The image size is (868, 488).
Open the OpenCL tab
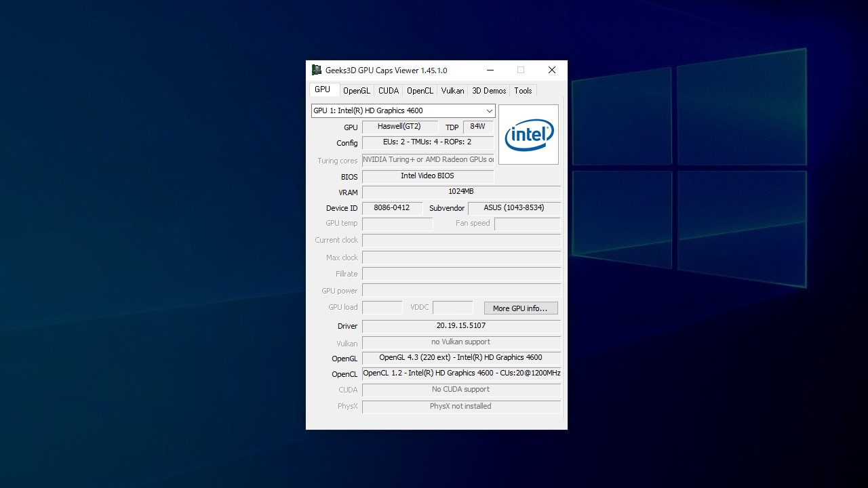[x=420, y=91]
